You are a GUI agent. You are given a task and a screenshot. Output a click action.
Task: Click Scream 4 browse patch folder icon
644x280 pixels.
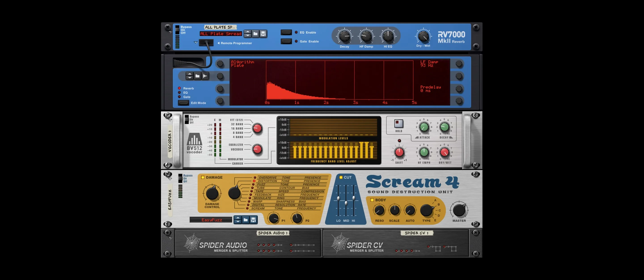coord(246,220)
